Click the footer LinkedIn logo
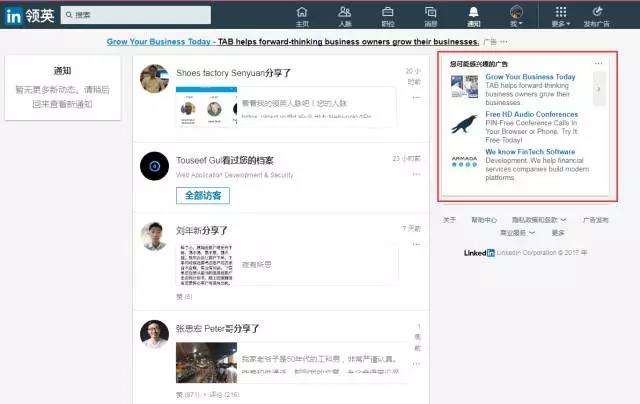This screenshot has width=640, height=404. tap(479, 253)
